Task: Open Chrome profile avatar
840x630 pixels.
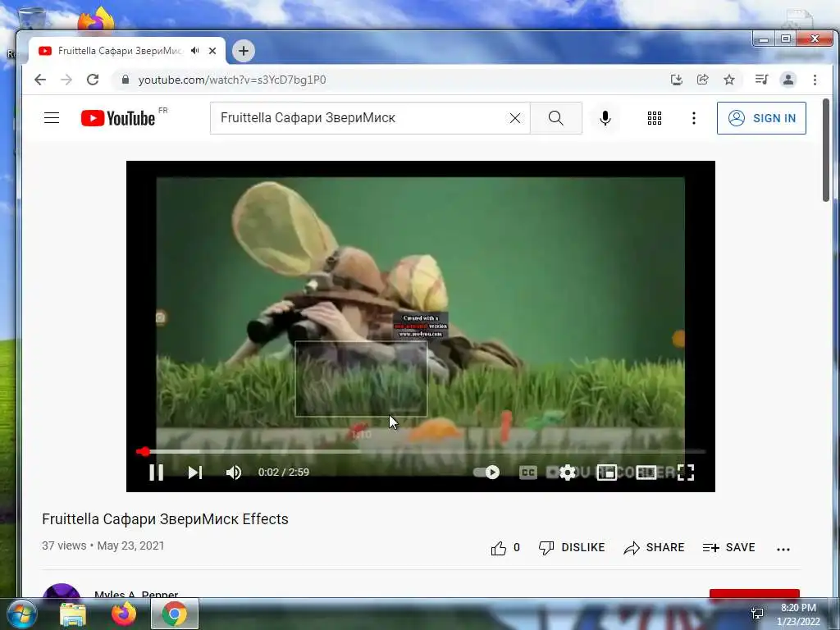Action: click(x=788, y=80)
